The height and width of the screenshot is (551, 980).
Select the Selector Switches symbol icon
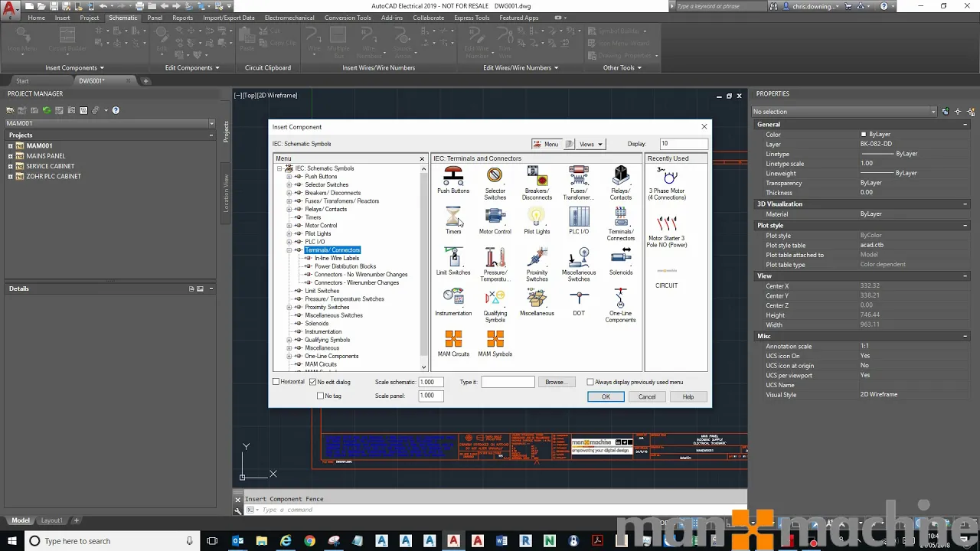pos(495,176)
